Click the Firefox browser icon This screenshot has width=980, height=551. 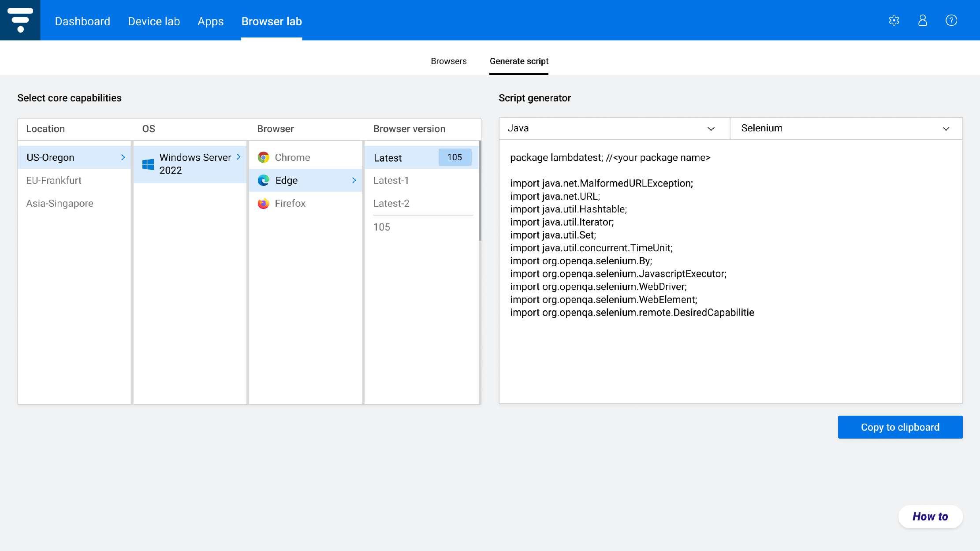264,203
